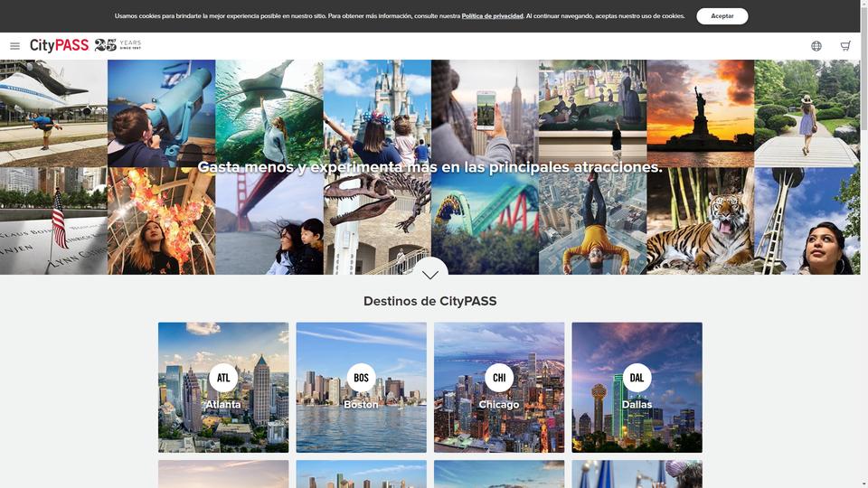The image size is (868, 488).
Task: Open the Dallas destination card
Action: (x=637, y=388)
